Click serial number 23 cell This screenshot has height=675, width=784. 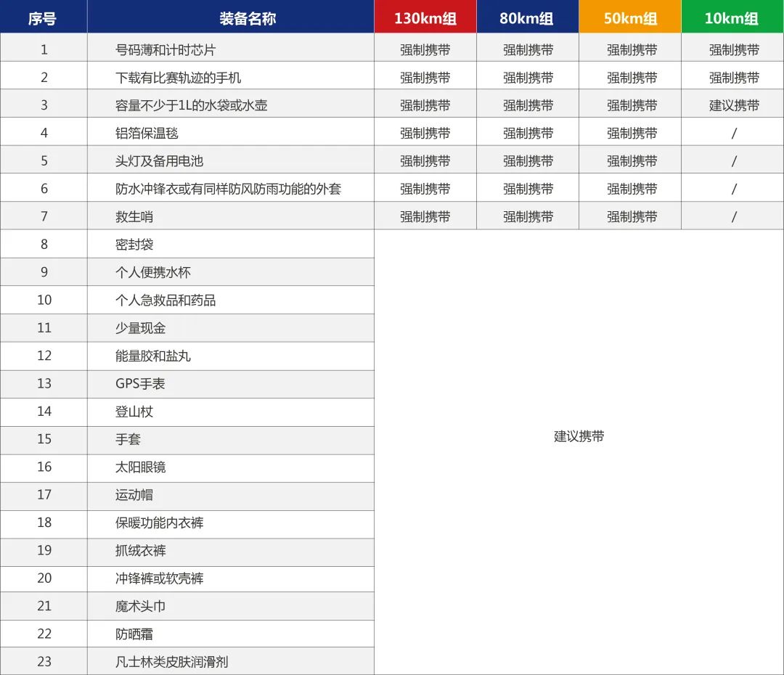[x=44, y=662]
